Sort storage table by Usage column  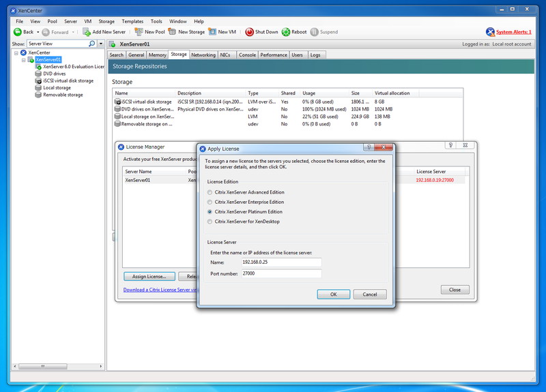pos(325,93)
